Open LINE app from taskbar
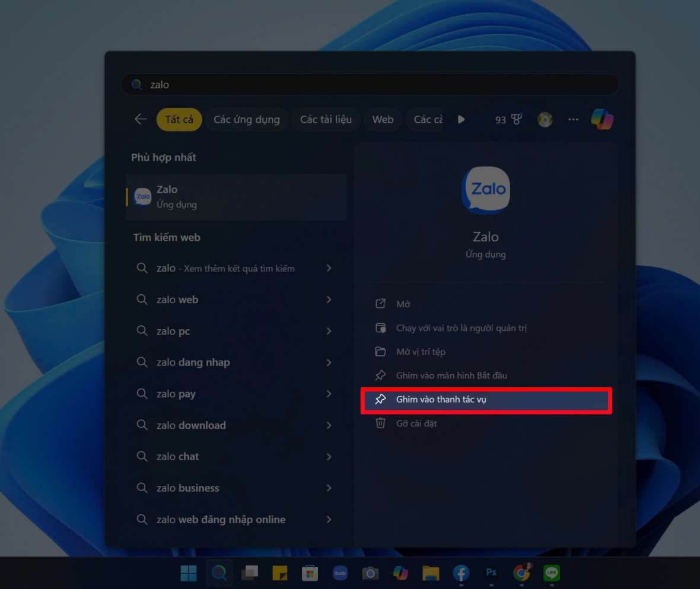This screenshot has height=589, width=700. [552, 573]
